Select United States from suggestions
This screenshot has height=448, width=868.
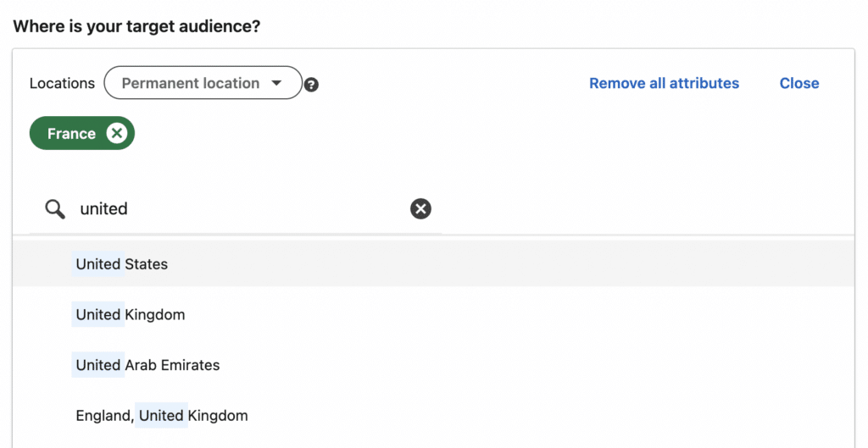(433, 264)
